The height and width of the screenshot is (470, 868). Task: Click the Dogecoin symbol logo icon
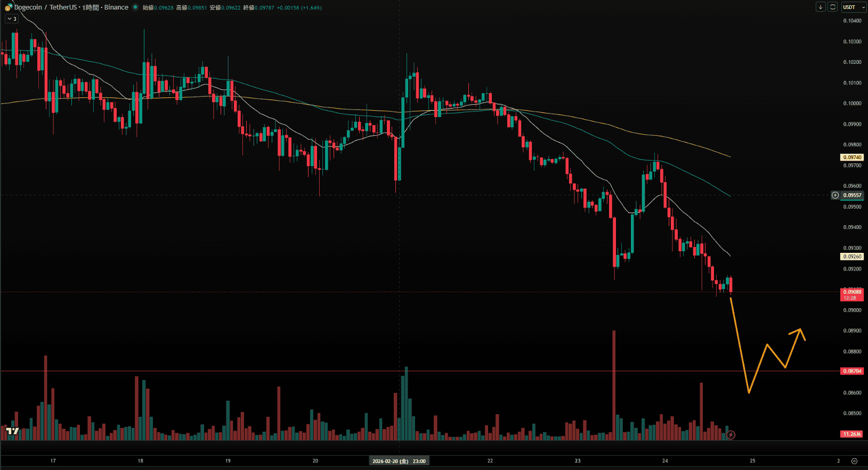(8, 7)
